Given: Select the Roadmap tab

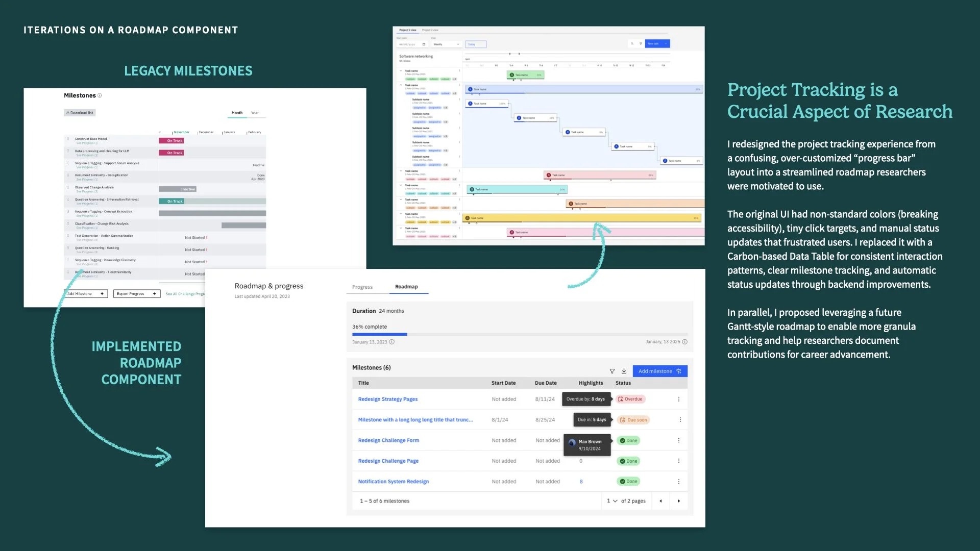Looking at the screenshot, I should point(406,287).
